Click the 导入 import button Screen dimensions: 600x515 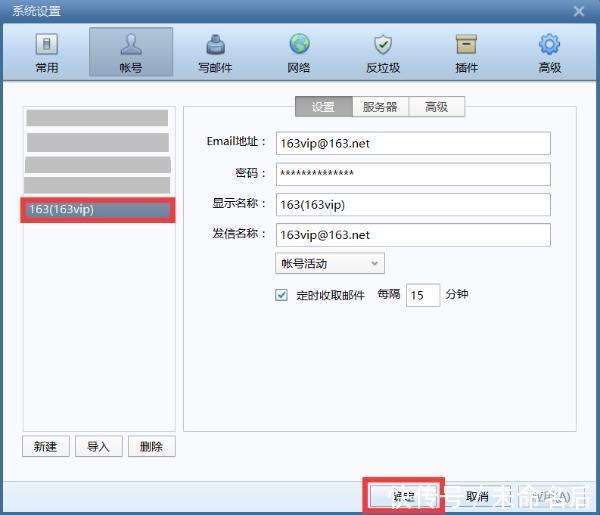pyautogui.click(x=99, y=446)
